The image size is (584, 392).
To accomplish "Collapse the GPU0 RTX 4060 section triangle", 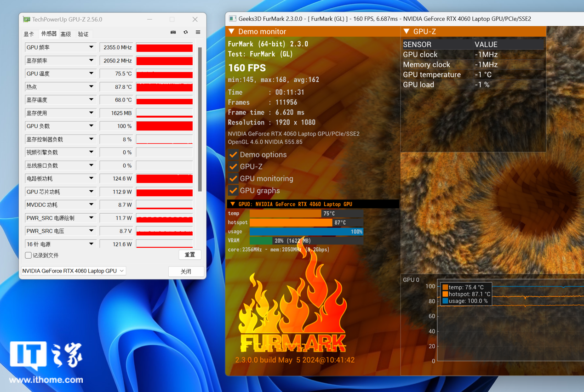I will pos(233,204).
